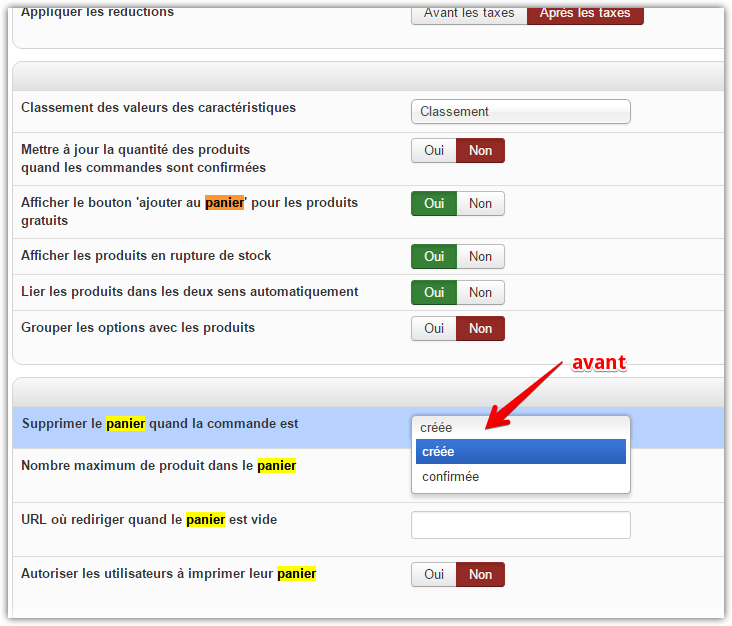The height and width of the screenshot is (626, 732).
Task: Choose Non for 'ajouter au panier' gratuits
Action: tap(480, 204)
